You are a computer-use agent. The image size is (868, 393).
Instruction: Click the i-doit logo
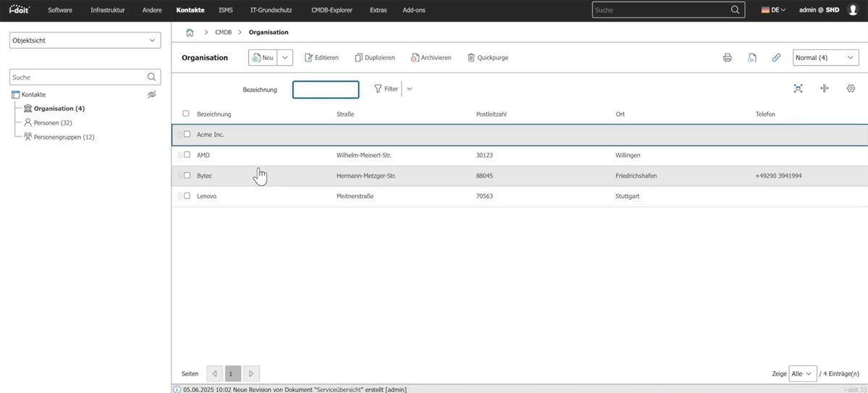pos(18,10)
